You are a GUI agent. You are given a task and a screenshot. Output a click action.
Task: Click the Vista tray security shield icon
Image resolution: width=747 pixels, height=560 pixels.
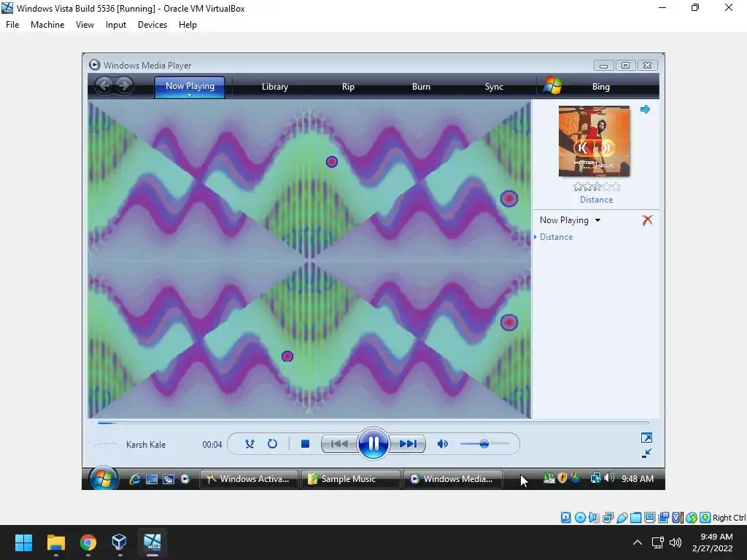pyautogui.click(x=562, y=478)
